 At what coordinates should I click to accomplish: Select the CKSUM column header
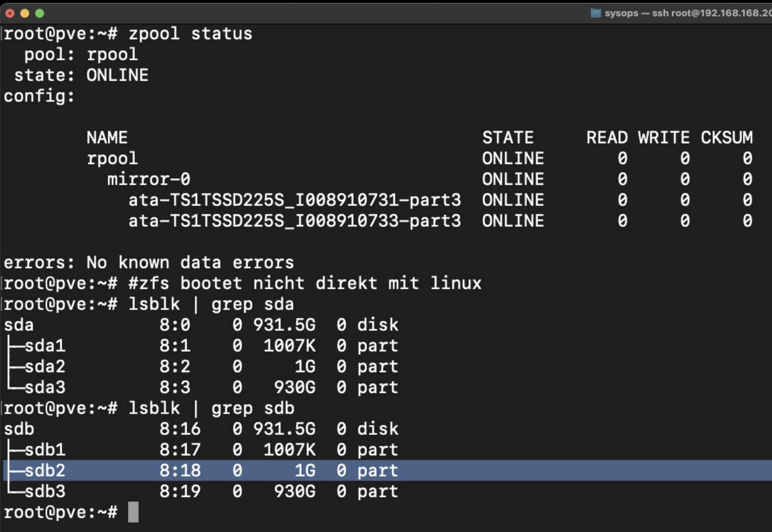[726, 138]
